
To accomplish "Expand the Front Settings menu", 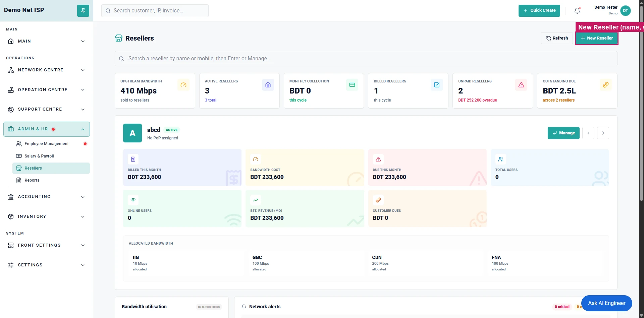I will pos(47,245).
